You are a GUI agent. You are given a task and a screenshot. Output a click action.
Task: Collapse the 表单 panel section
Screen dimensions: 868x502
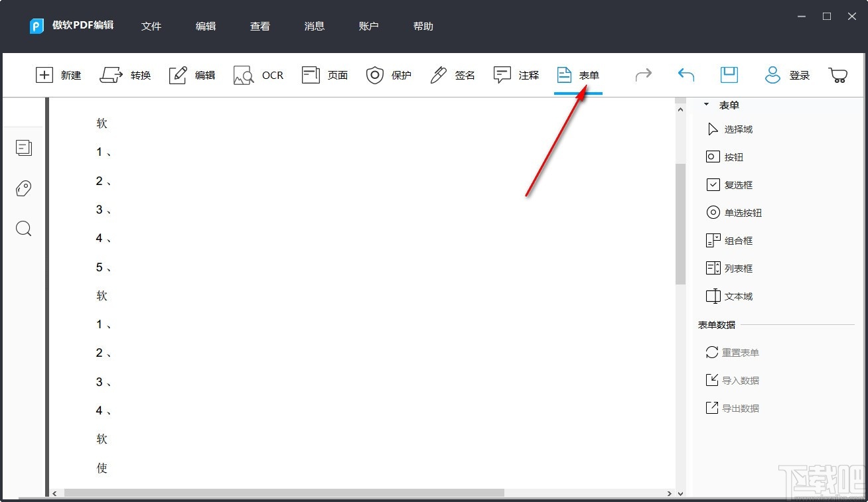pos(706,105)
